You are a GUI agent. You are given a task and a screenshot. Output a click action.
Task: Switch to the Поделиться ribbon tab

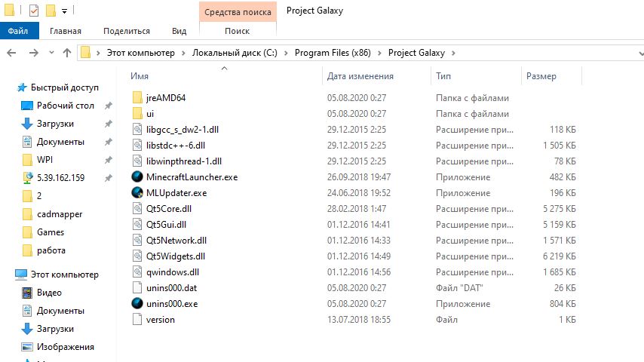[x=127, y=31]
